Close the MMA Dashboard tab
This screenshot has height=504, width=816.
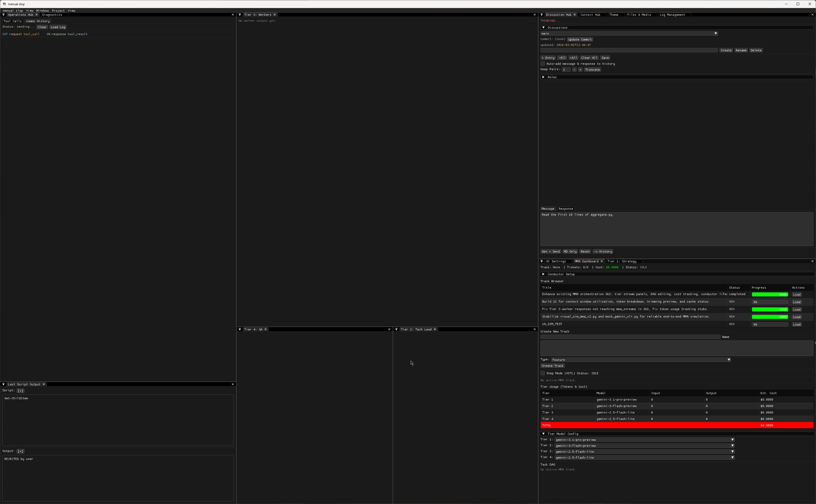[602, 261]
